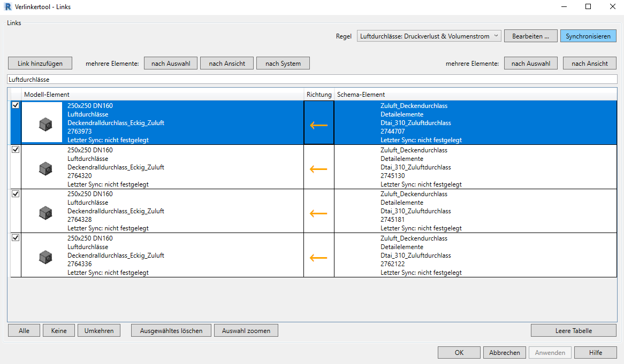
Task: Toggle the checkbox for link 2764336
Action: [x=16, y=238]
